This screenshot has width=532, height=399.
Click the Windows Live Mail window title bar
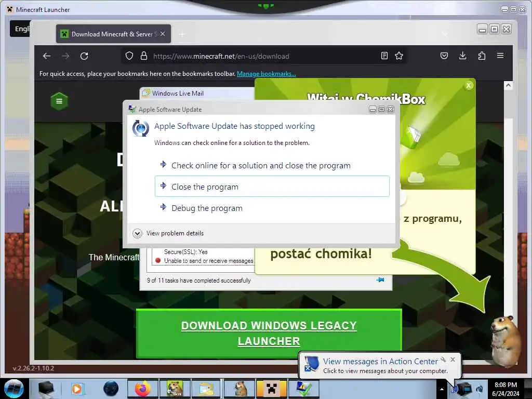point(197,94)
